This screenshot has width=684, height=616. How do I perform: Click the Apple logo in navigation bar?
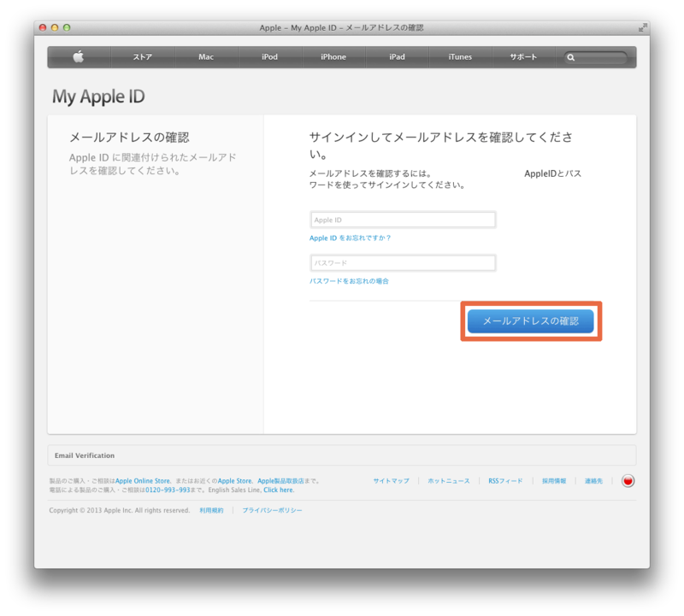79,56
